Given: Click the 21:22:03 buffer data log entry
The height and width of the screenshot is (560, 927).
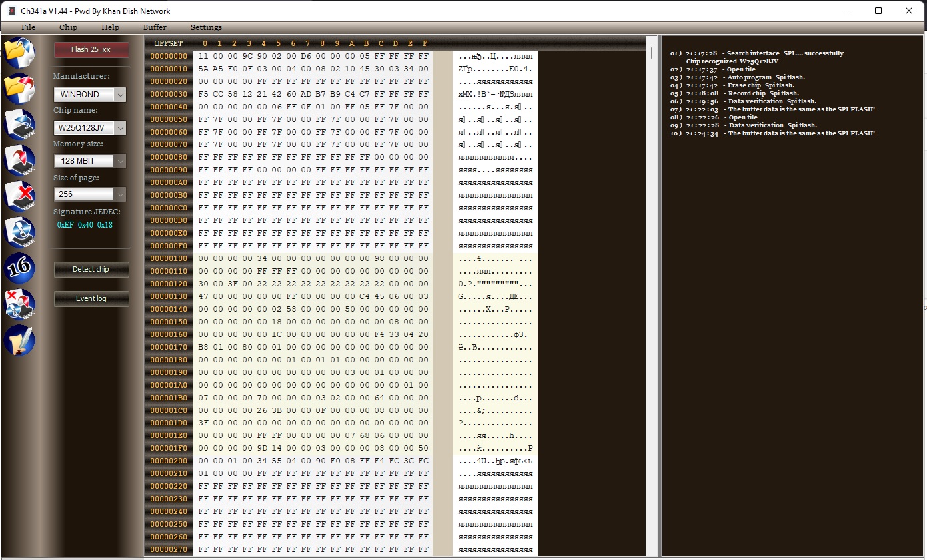Looking at the screenshot, I should click(773, 109).
